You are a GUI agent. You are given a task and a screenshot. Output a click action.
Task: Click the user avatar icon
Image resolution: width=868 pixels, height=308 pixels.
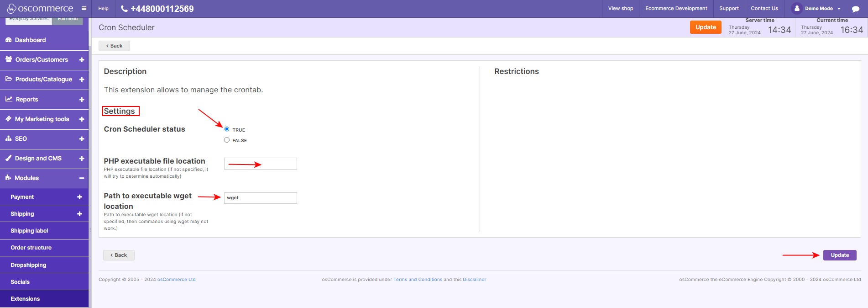pyautogui.click(x=796, y=8)
